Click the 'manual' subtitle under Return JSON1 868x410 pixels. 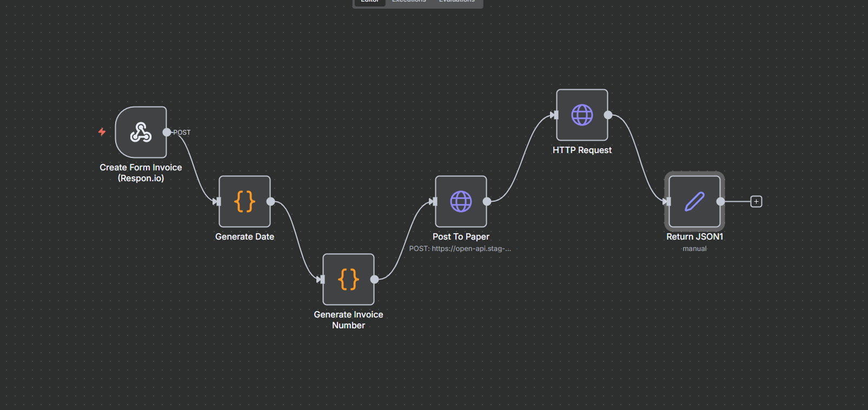click(694, 249)
